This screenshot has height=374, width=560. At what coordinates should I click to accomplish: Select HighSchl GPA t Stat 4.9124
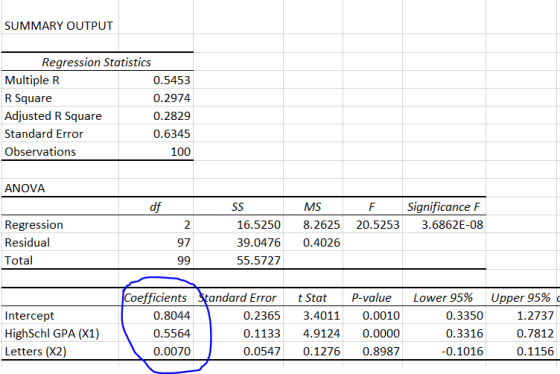(321, 333)
